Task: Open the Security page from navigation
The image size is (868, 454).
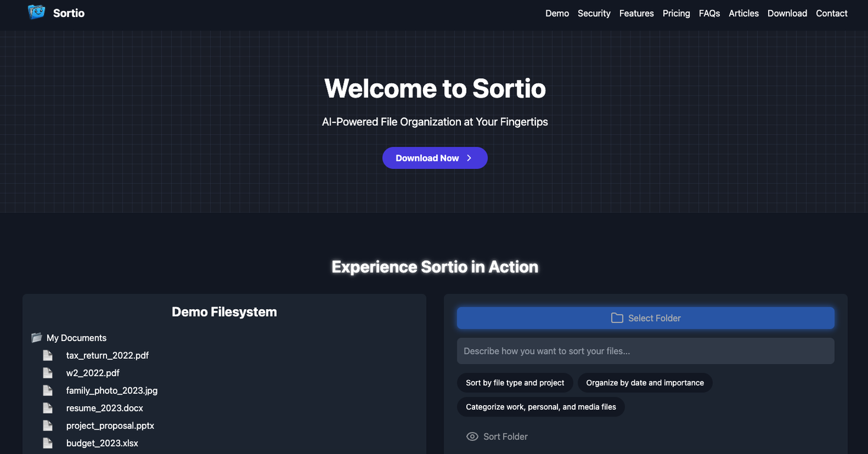Action: coord(593,13)
